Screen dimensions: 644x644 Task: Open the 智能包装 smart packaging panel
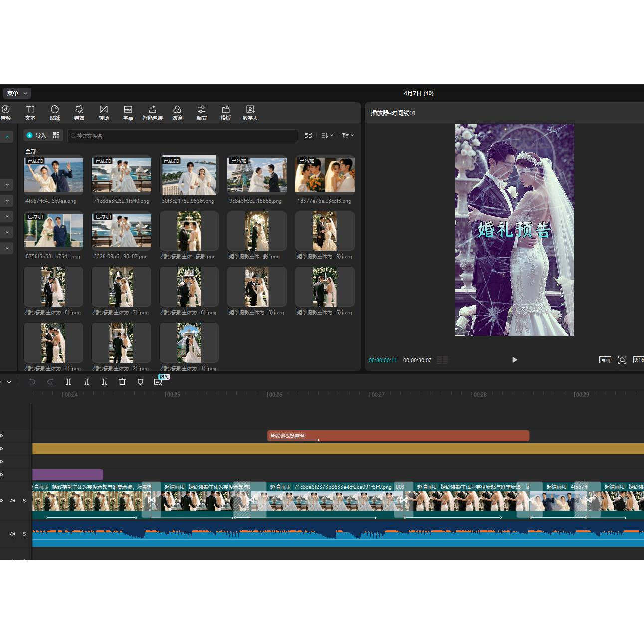[153, 113]
